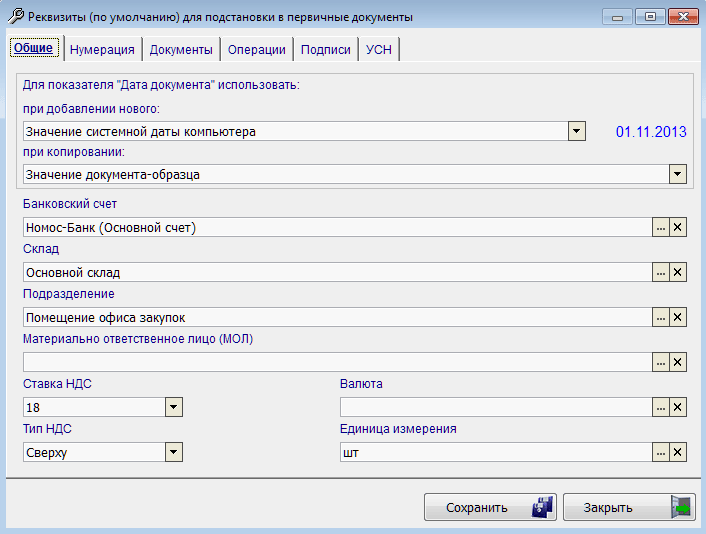Clear the Подразделение field
This screenshot has height=534, width=706.
click(x=678, y=317)
